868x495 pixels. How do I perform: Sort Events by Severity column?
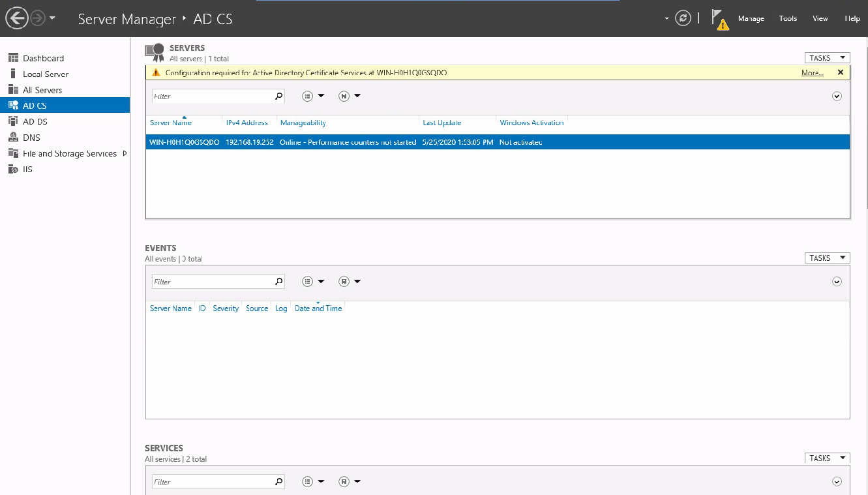226,308
